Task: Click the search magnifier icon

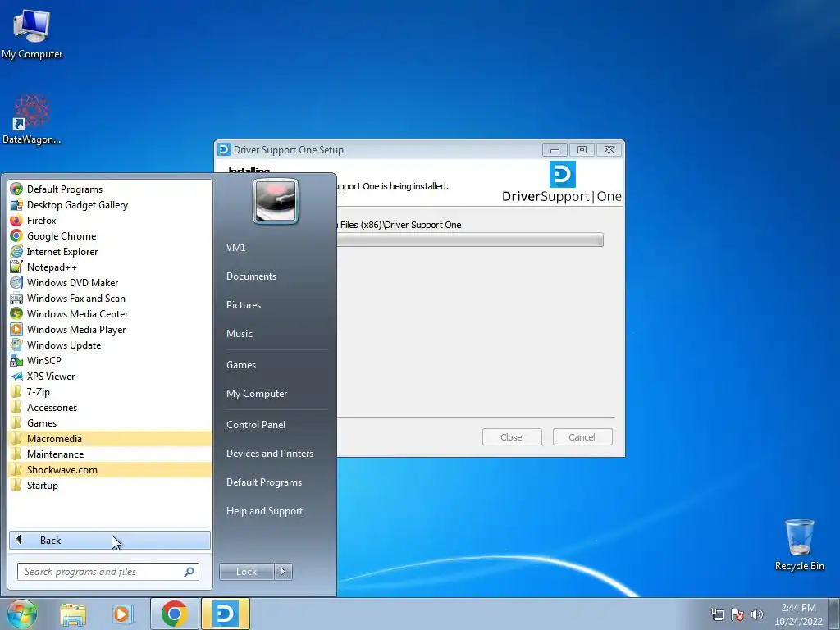Action: [x=189, y=572]
